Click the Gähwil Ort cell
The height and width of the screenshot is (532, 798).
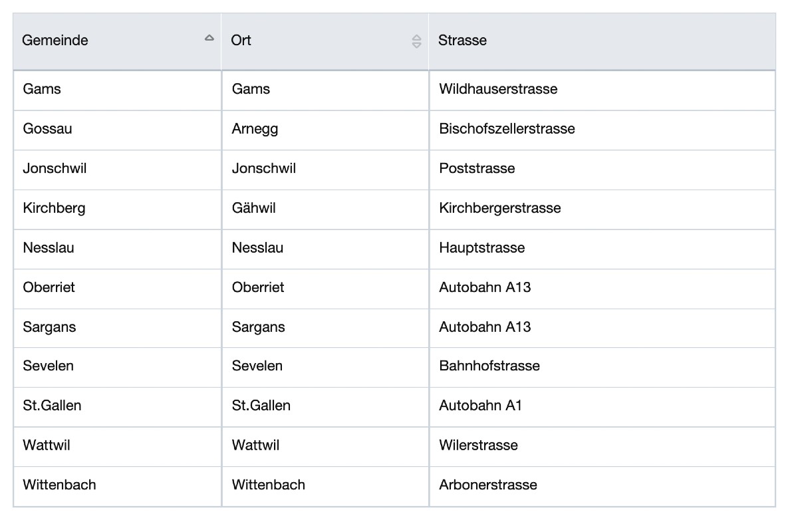coord(253,208)
